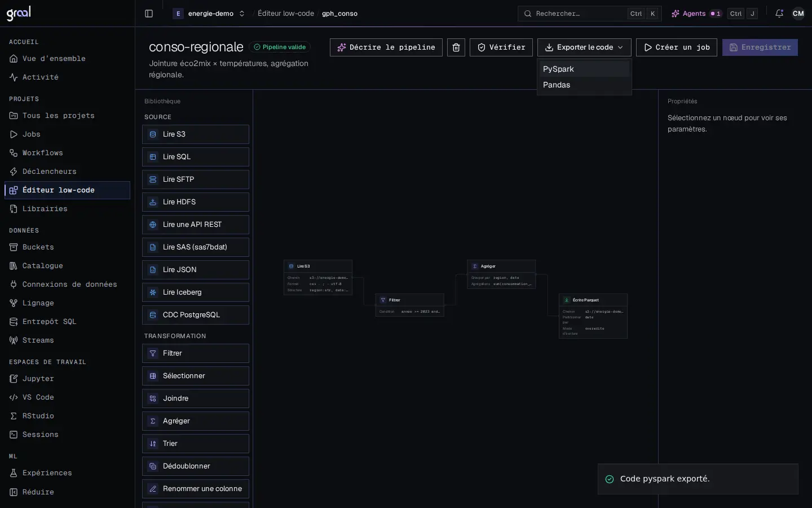Click the Graal logo
This screenshot has width=812, height=508.
pyautogui.click(x=19, y=14)
